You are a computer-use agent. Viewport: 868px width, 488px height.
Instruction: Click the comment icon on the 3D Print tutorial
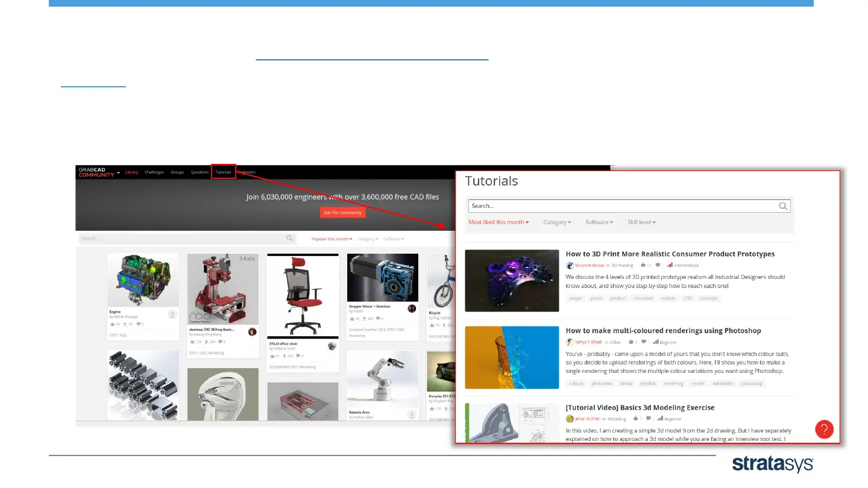[x=659, y=265]
